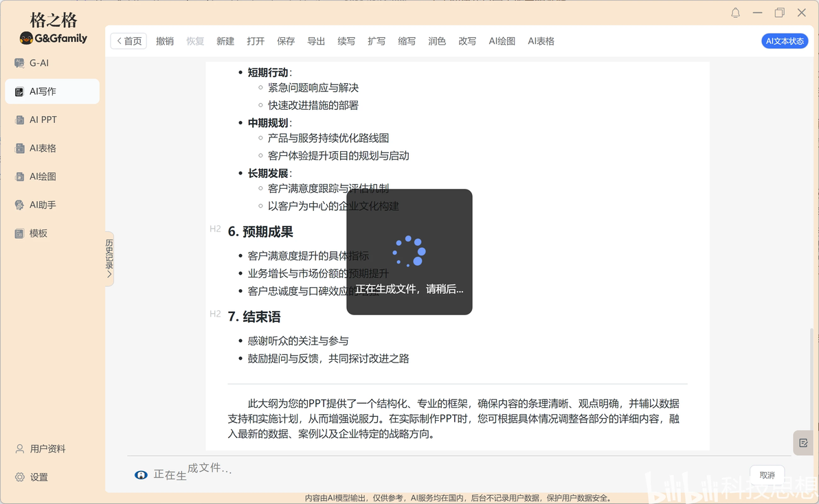Open AI绘图 from the top toolbar
The width and height of the screenshot is (819, 504).
(502, 41)
